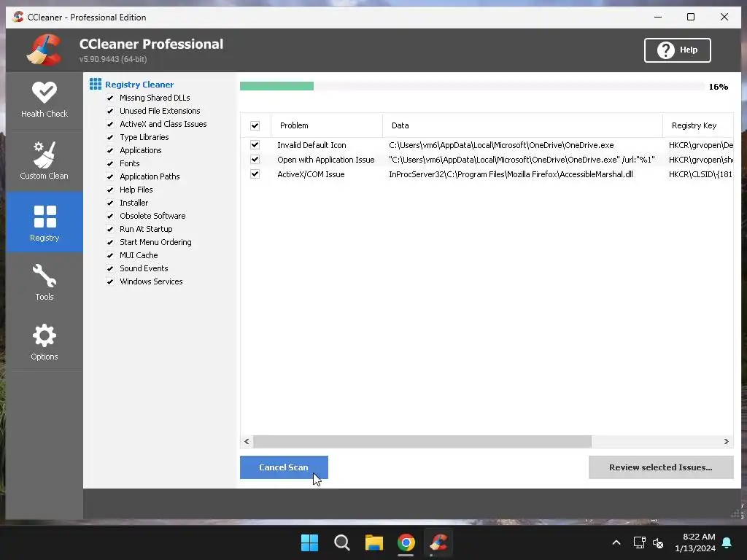
Task: Uncheck the ActiveX/COM Issue row
Action: (255, 174)
